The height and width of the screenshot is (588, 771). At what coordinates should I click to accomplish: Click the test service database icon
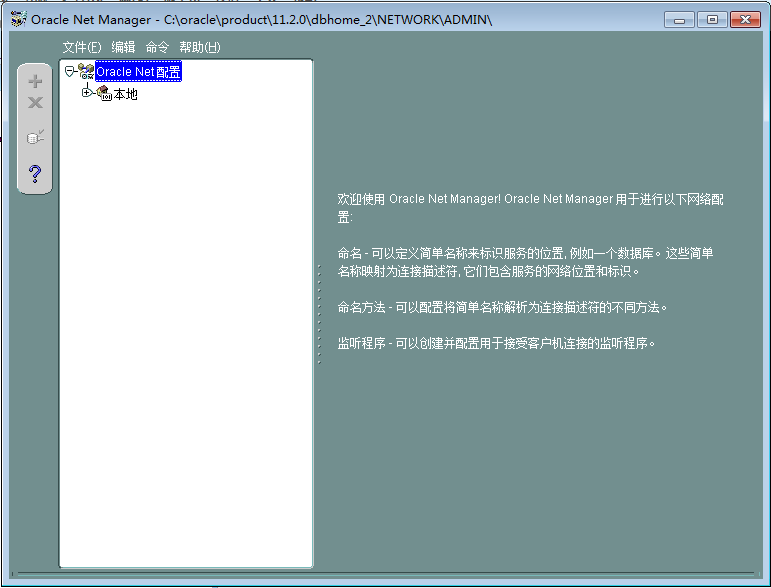point(35,137)
